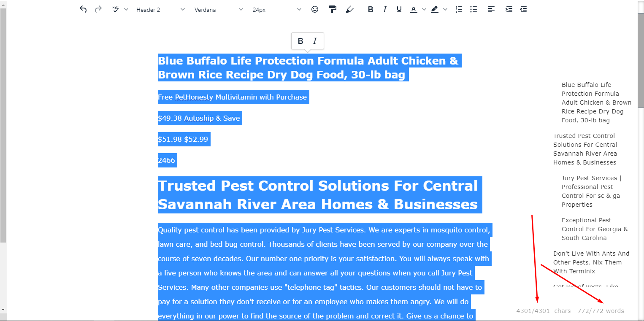The width and height of the screenshot is (644, 321).
Task: Toggle bold in the top toolbar
Action: (371, 9)
